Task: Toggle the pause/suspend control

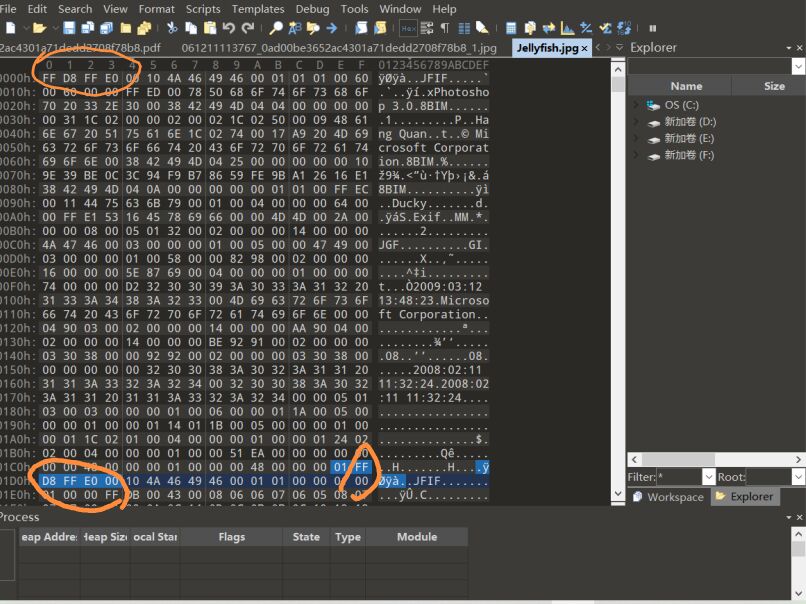Action: pyautogui.click(x=653, y=28)
